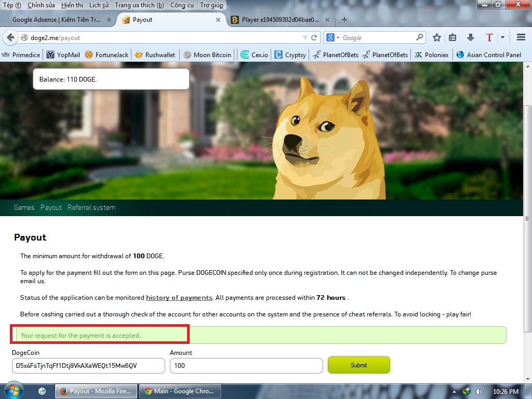Screen dimensions: 532x399
Task: Open the Firefox hamburger menu
Action: 521,37
